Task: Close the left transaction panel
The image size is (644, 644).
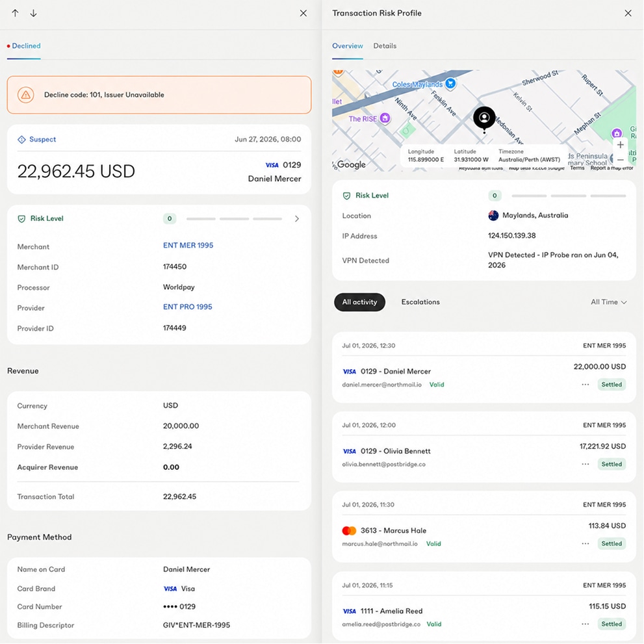Action: tap(303, 13)
